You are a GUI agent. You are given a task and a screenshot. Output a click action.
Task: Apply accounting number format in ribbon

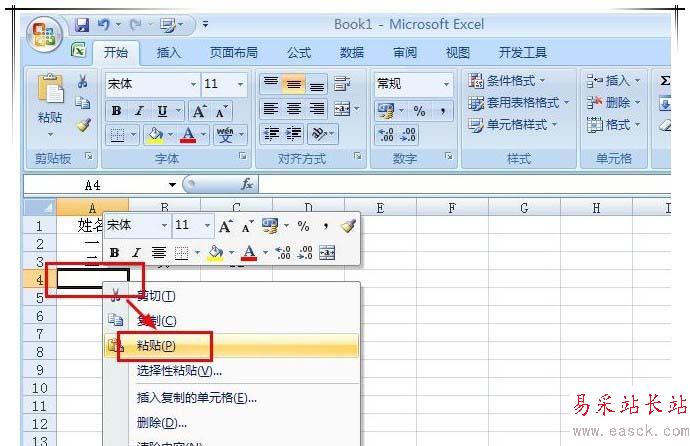click(385, 111)
